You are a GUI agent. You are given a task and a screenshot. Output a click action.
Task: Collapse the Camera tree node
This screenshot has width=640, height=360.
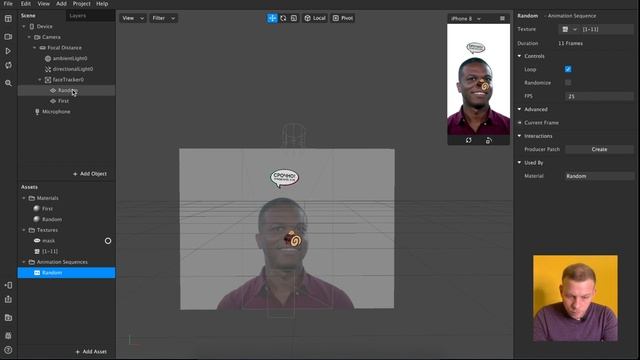29,37
